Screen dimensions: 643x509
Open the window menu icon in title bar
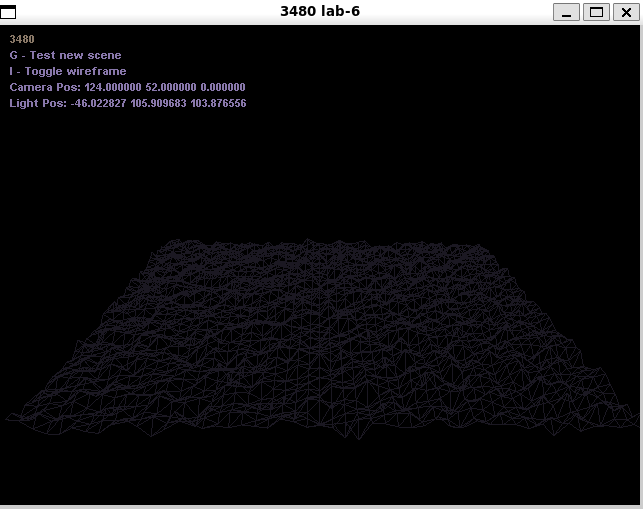9,12
